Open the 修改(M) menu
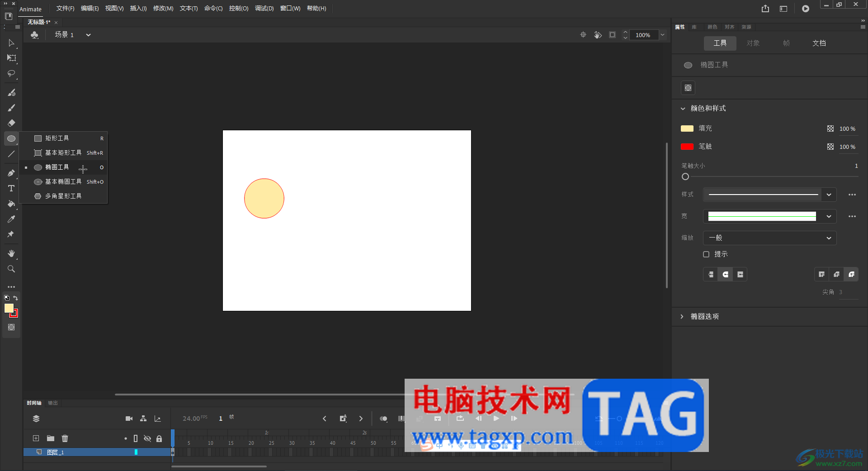This screenshot has width=868, height=471. [163, 9]
